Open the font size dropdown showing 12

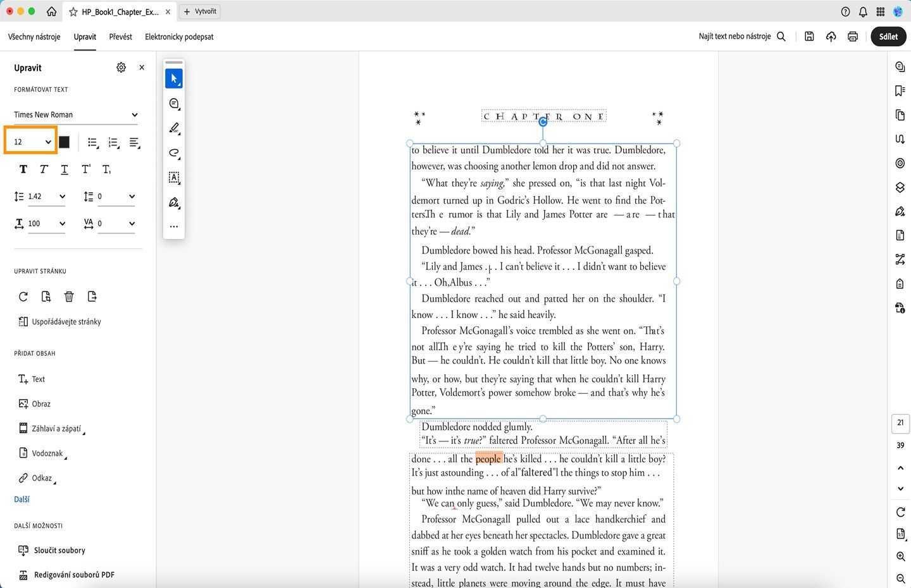[x=30, y=141]
